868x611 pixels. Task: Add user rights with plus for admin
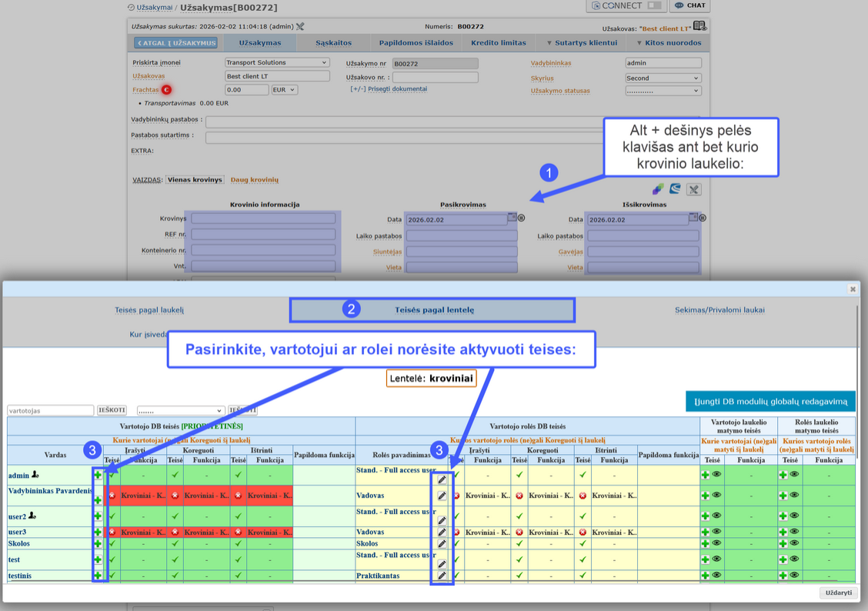(98, 475)
